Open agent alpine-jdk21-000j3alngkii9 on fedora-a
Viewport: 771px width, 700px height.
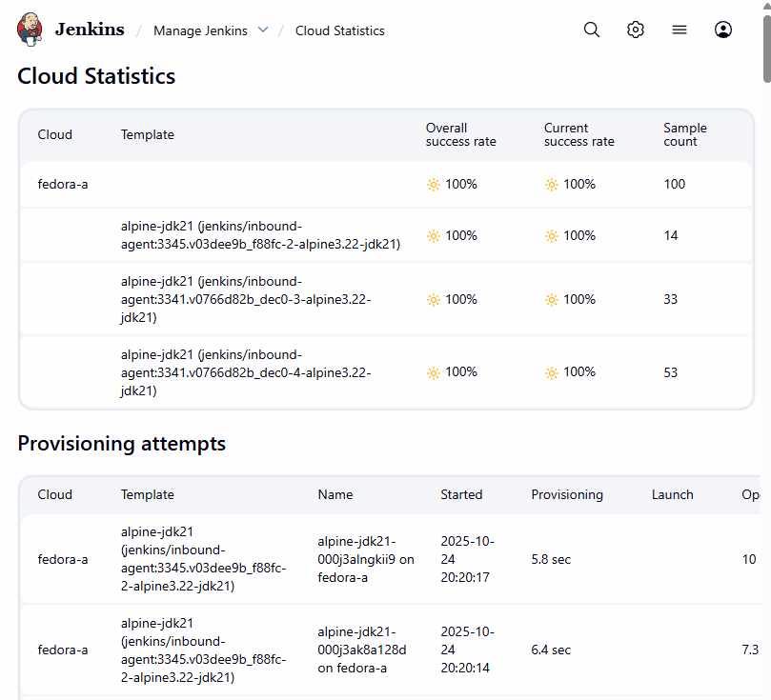365,559
